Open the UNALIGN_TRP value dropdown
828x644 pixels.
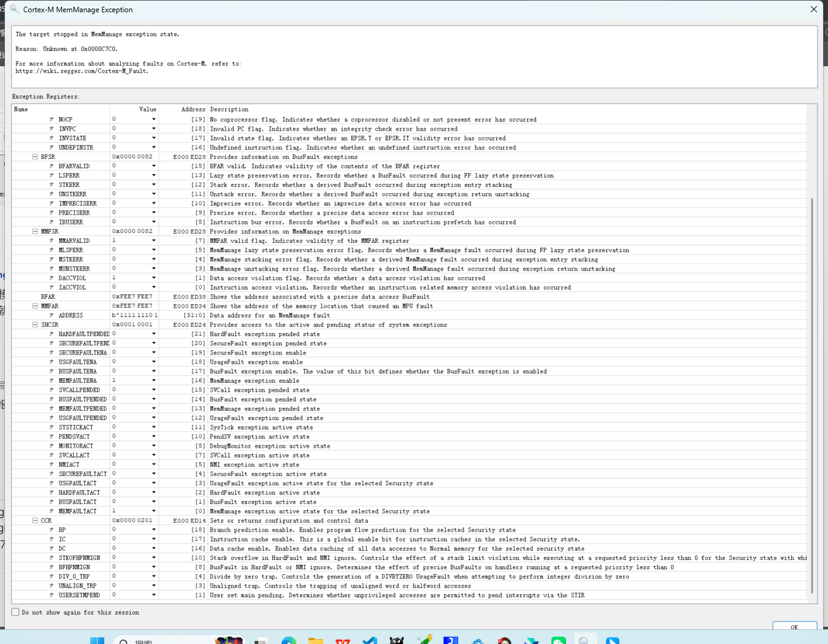click(x=153, y=586)
